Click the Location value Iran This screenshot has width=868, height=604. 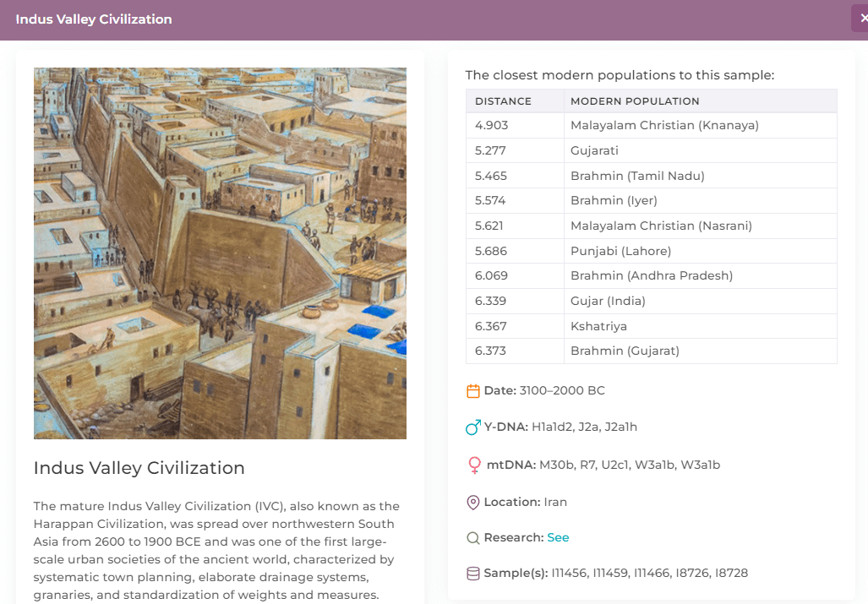555,503
